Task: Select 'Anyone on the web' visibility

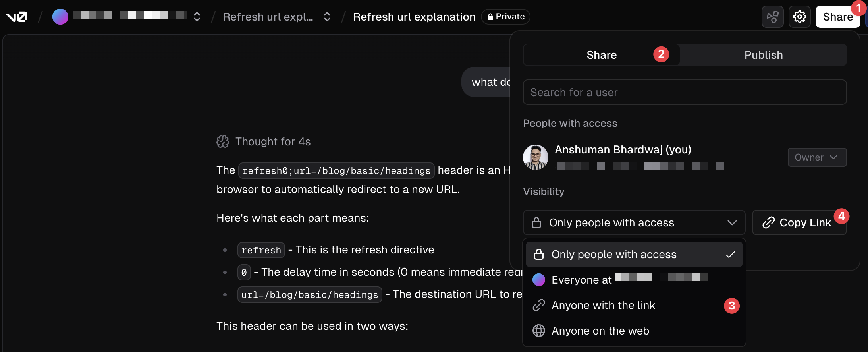Action: (x=600, y=331)
